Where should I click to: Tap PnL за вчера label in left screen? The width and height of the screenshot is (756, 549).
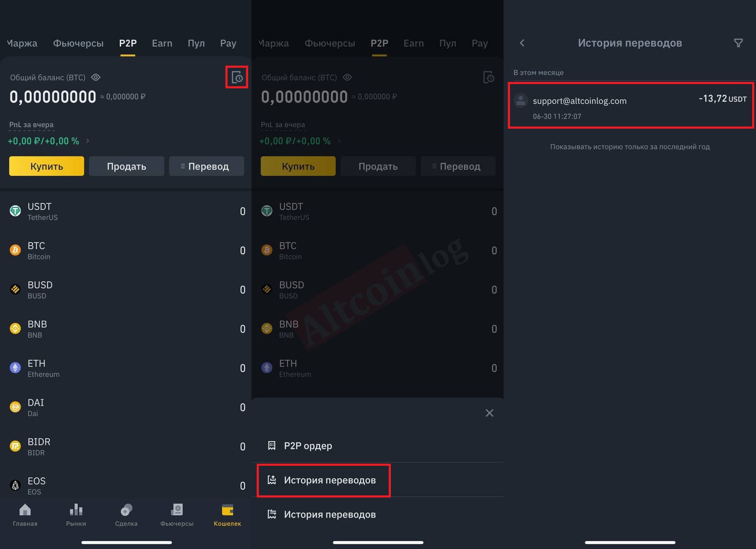[31, 125]
